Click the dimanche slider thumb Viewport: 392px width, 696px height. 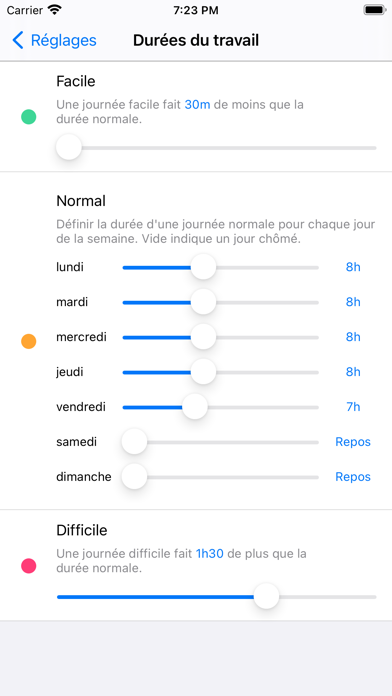[134, 476]
